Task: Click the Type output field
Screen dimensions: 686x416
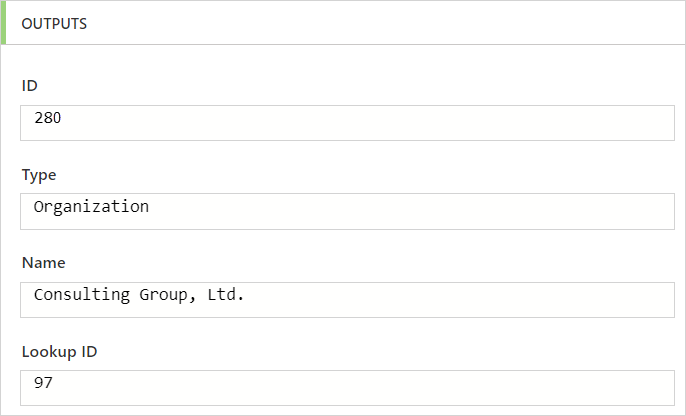Action: (x=347, y=211)
